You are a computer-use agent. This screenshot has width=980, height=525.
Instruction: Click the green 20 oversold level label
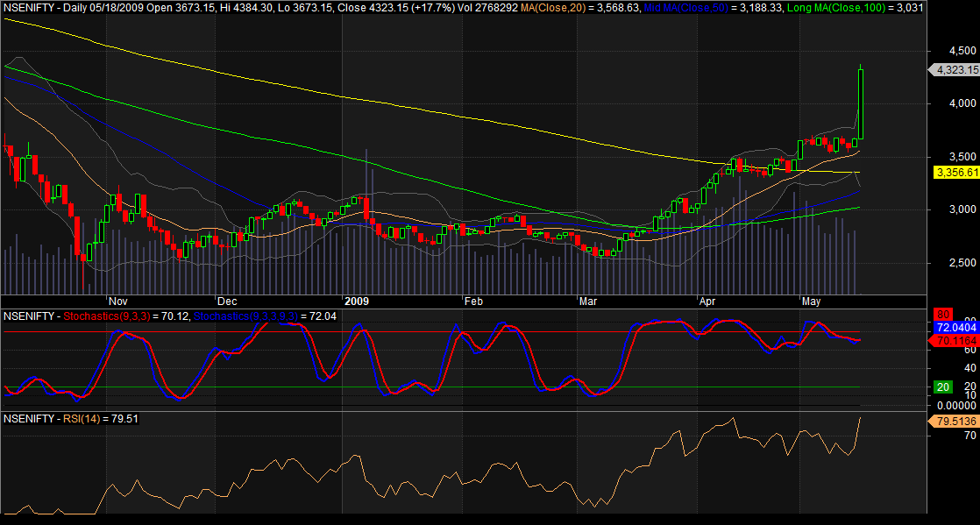(x=941, y=387)
